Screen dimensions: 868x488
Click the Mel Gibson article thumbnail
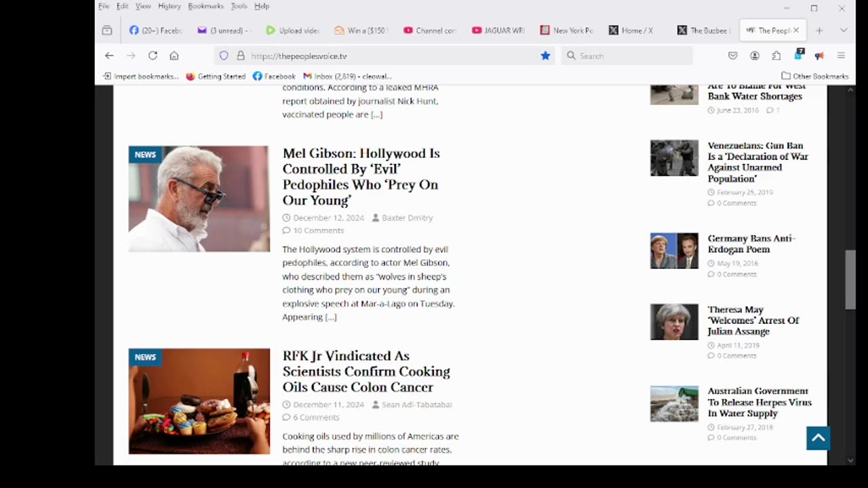(199, 199)
